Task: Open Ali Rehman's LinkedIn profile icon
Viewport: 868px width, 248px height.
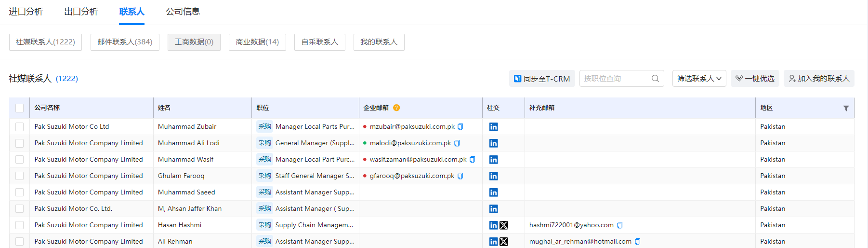Action: click(493, 242)
